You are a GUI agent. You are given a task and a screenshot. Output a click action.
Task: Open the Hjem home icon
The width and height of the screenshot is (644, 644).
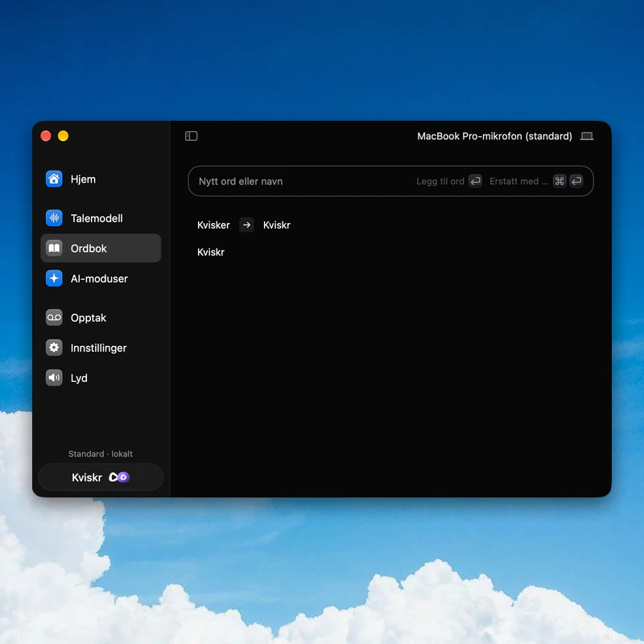pos(54,179)
